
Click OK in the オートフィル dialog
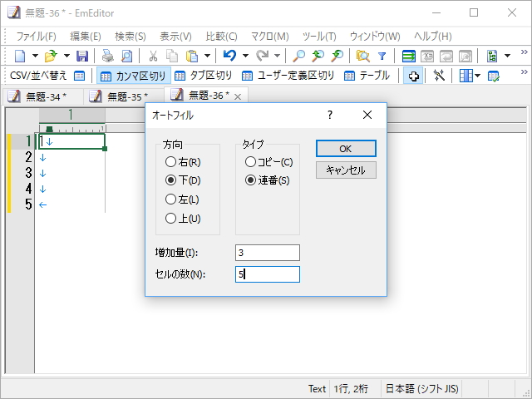coord(346,149)
